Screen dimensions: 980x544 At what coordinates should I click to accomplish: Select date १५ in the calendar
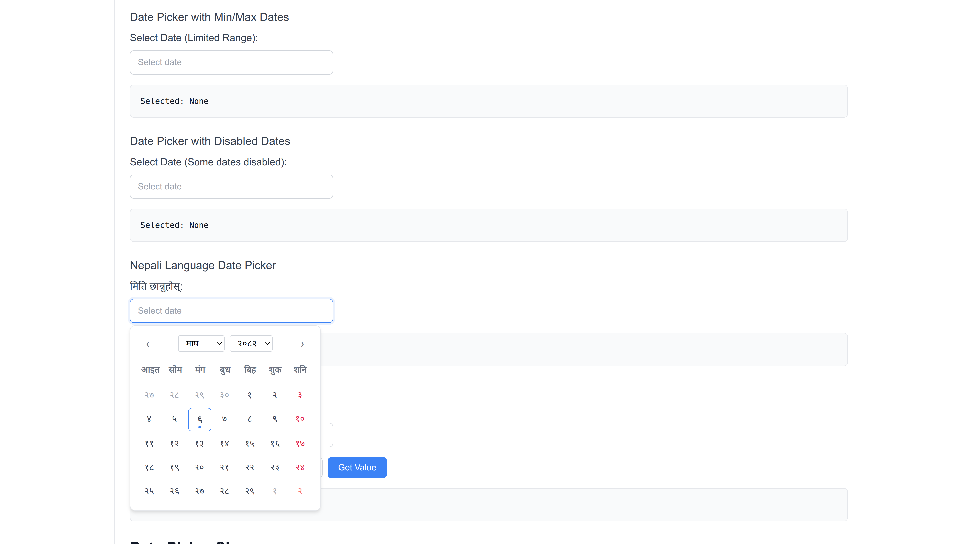pyautogui.click(x=250, y=444)
